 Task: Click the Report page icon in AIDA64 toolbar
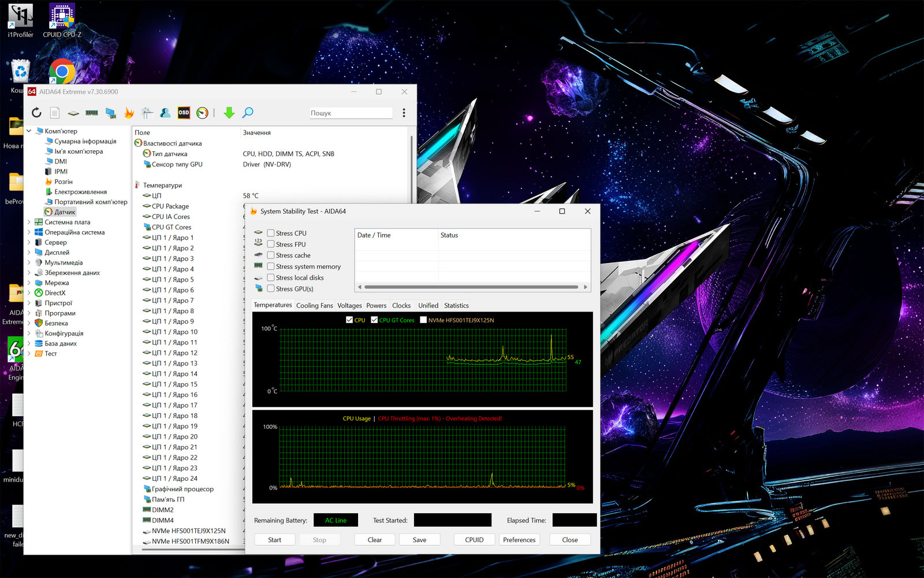coord(55,113)
